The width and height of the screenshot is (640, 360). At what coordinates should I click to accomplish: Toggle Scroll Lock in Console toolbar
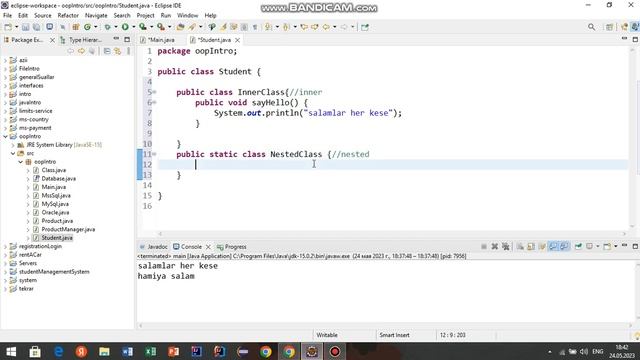[531, 247]
